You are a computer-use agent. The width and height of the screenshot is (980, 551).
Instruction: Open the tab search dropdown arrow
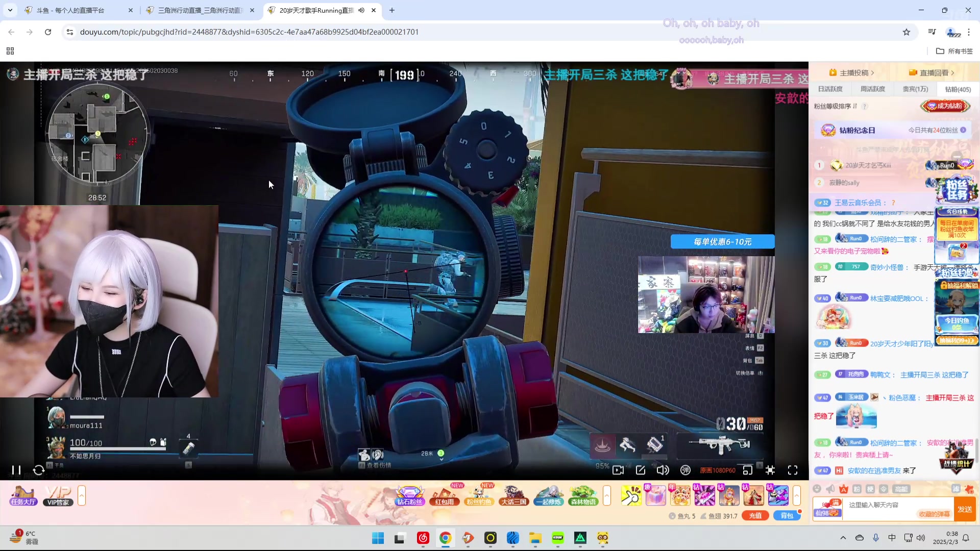pos(10,10)
